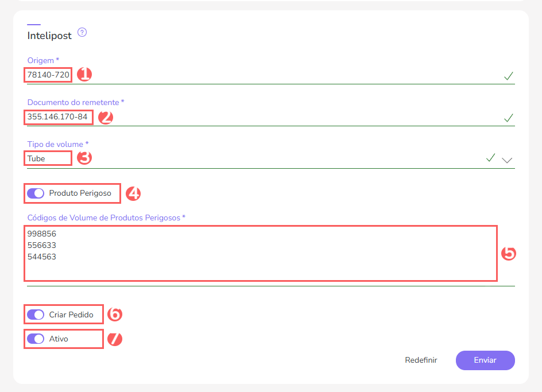Click the Redefinir link
Screen dimensions: 542x392
(421, 360)
